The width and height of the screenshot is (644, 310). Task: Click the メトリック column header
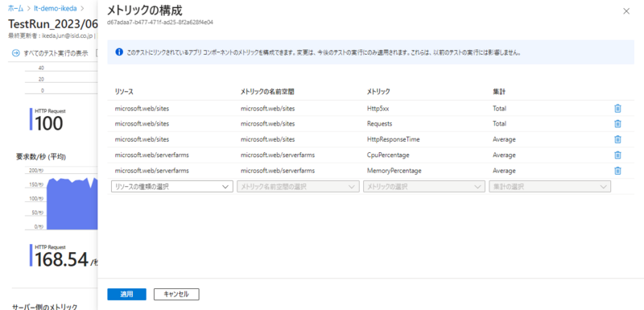tap(378, 92)
